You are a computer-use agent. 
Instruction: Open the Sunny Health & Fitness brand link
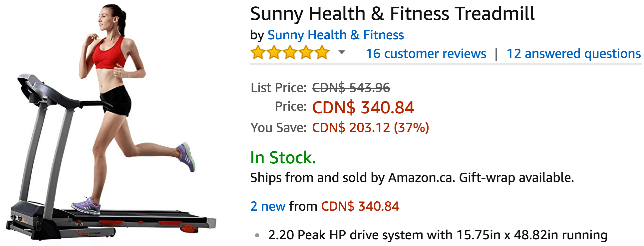coord(336,35)
